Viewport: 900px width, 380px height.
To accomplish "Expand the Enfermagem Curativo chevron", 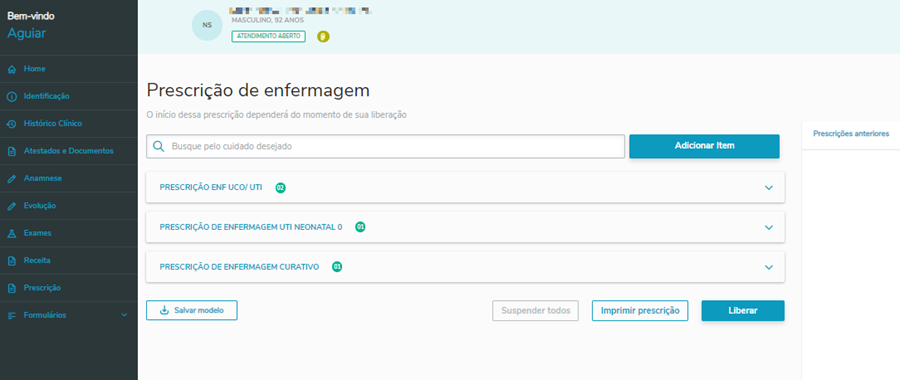I will click(x=769, y=267).
